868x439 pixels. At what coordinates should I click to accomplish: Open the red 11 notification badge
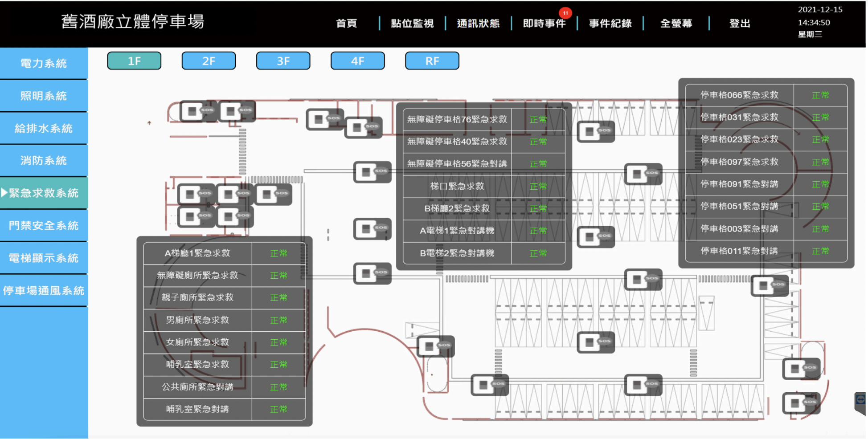pyautogui.click(x=565, y=13)
